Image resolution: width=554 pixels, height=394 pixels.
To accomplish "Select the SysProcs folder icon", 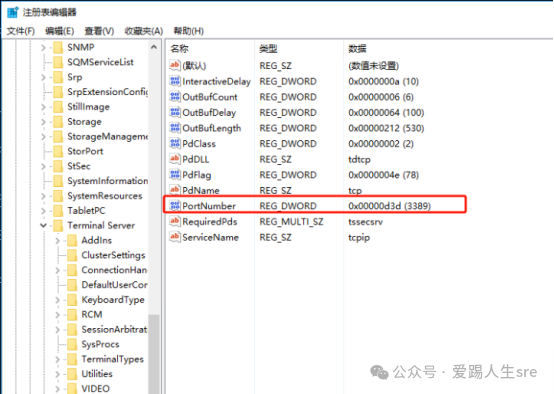I will click(x=72, y=344).
